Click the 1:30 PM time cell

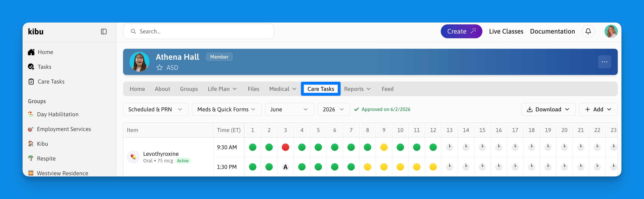click(229, 167)
